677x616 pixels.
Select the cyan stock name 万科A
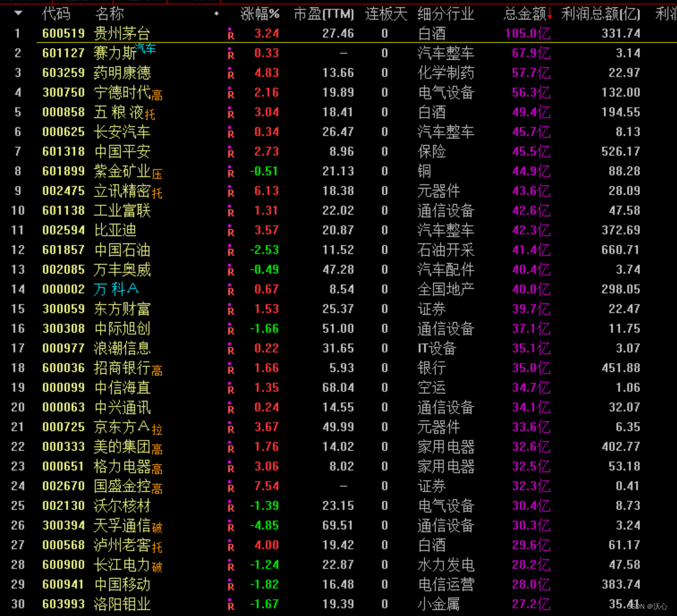(116, 289)
